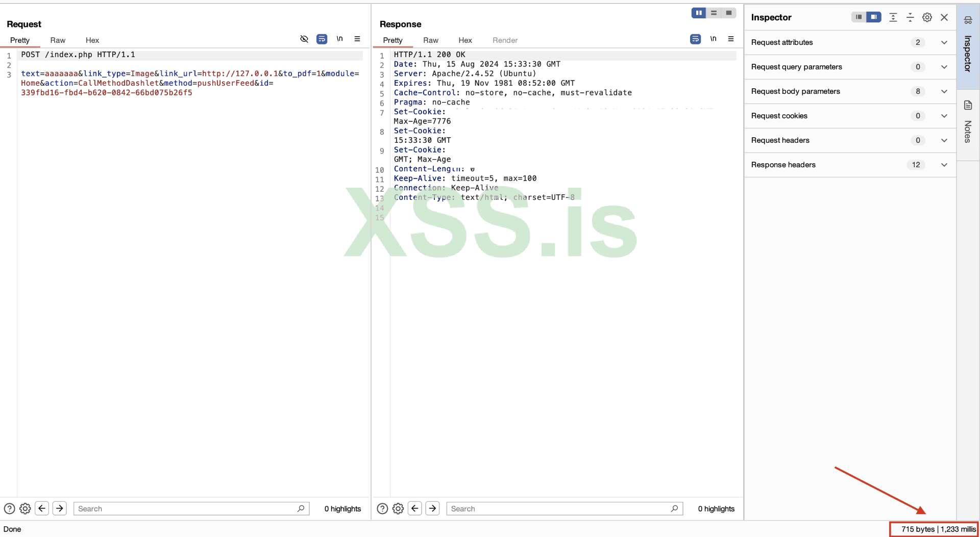Viewport: 980px width, 537px height.
Task: Click the '715 bytes | 1,233 millis' status text
Action: (x=938, y=529)
